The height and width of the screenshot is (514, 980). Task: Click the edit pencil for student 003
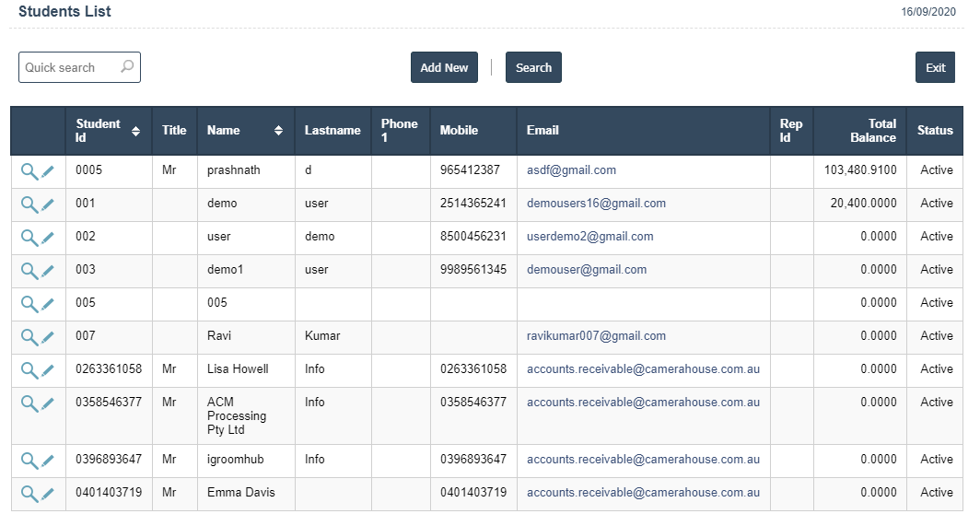(48, 271)
